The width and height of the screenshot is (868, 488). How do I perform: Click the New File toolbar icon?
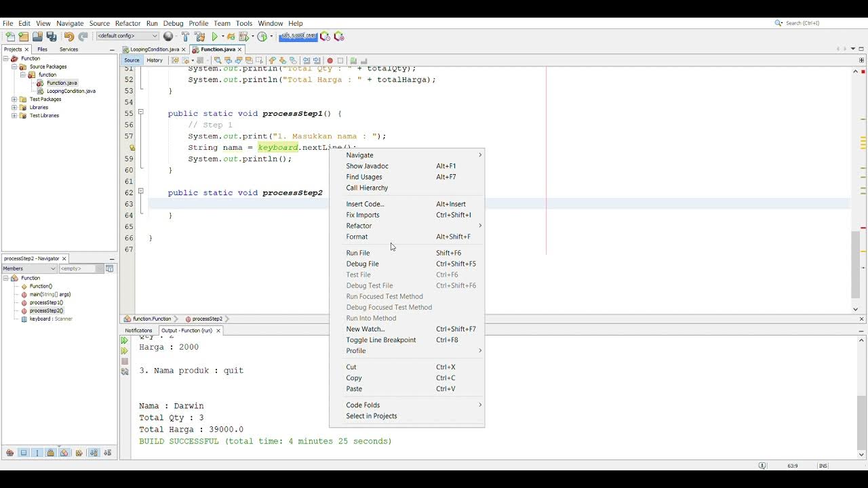9,37
